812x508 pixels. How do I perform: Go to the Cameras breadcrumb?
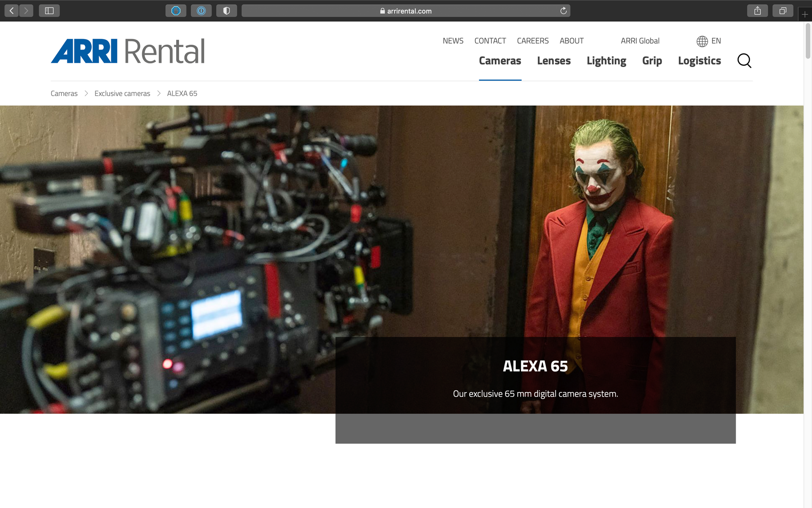coord(64,93)
